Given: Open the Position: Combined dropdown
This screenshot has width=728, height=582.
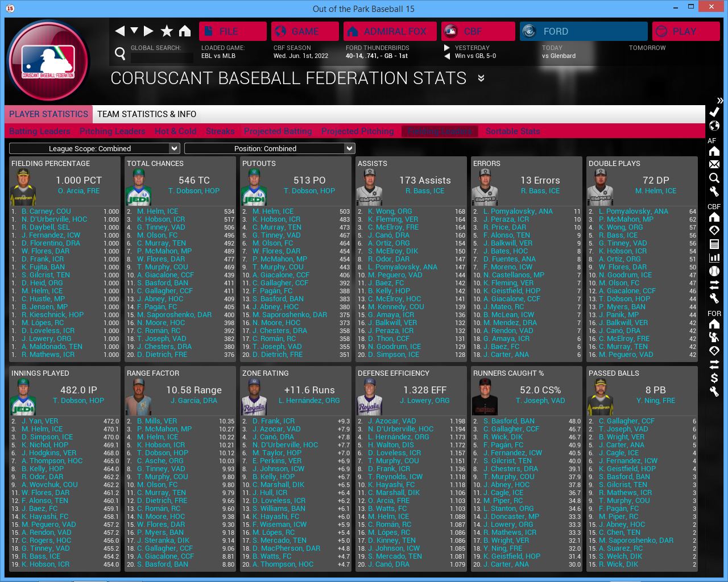Looking at the screenshot, I should tap(270, 148).
